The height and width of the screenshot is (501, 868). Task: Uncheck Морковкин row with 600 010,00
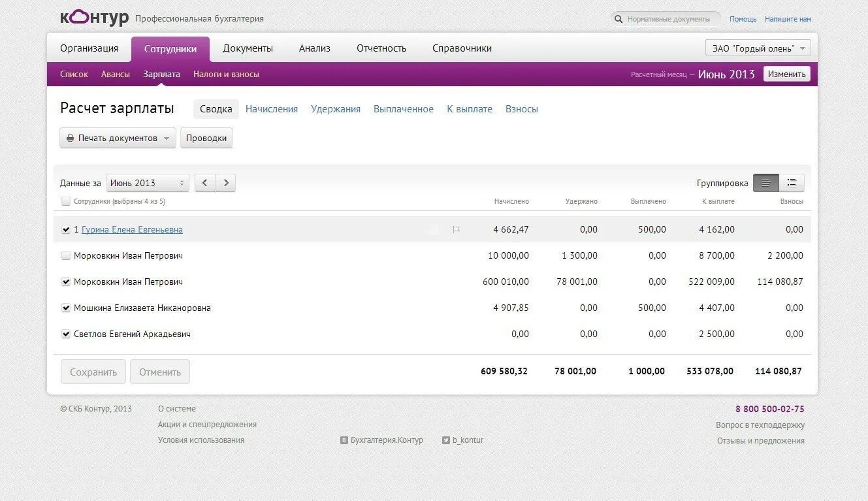[x=66, y=282]
